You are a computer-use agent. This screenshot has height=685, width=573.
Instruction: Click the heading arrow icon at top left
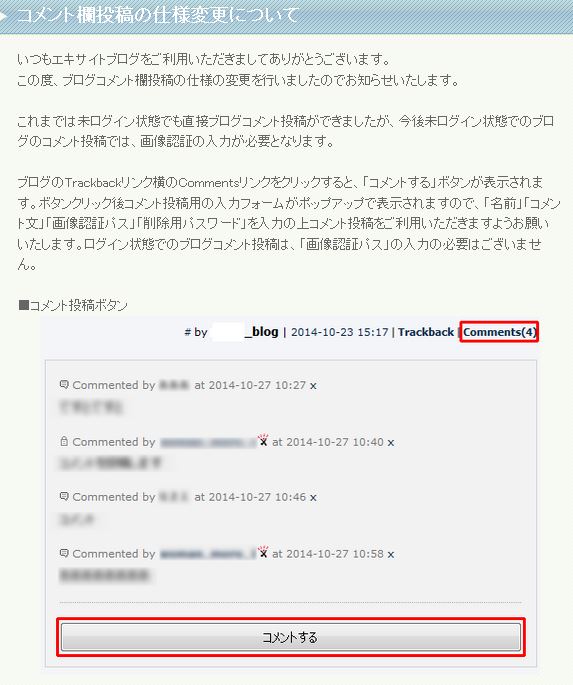pos(4,17)
